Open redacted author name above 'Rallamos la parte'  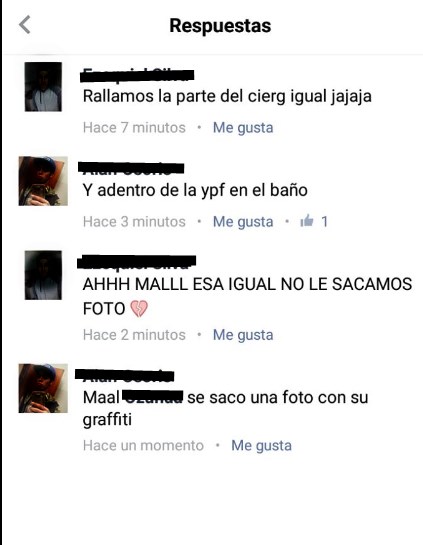point(137,75)
